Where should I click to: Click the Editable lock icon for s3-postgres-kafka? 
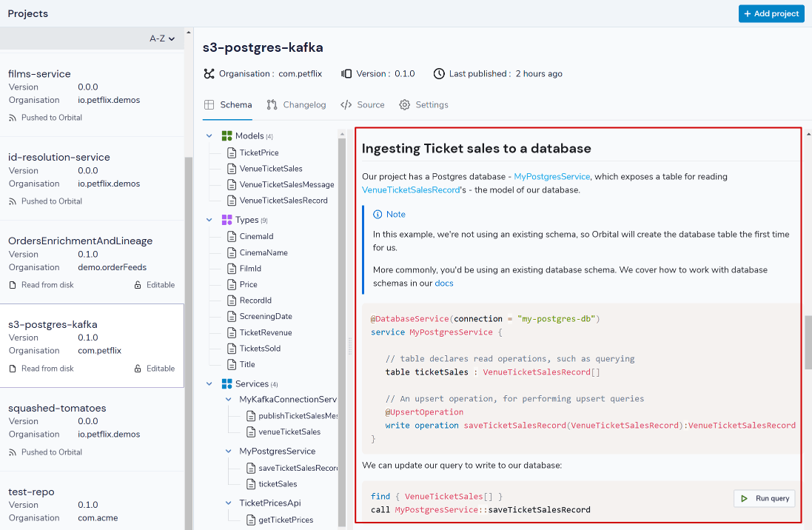[138, 369]
